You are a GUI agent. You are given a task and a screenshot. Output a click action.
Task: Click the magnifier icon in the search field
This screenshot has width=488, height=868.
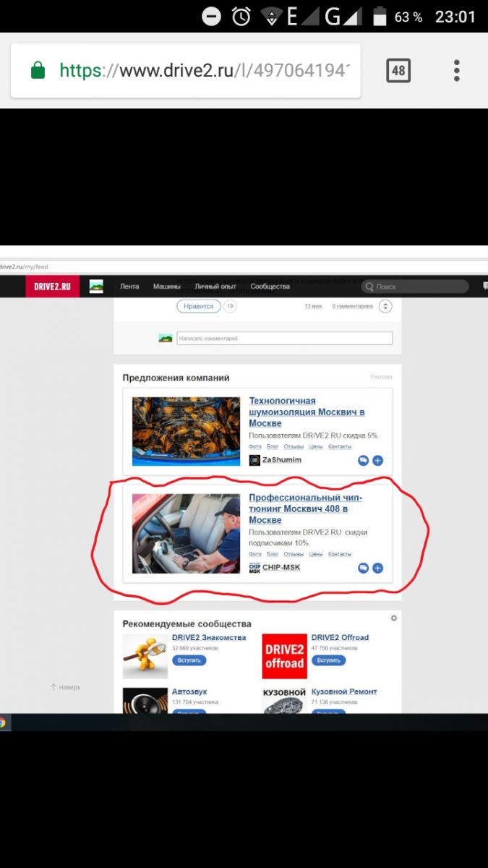[369, 286]
